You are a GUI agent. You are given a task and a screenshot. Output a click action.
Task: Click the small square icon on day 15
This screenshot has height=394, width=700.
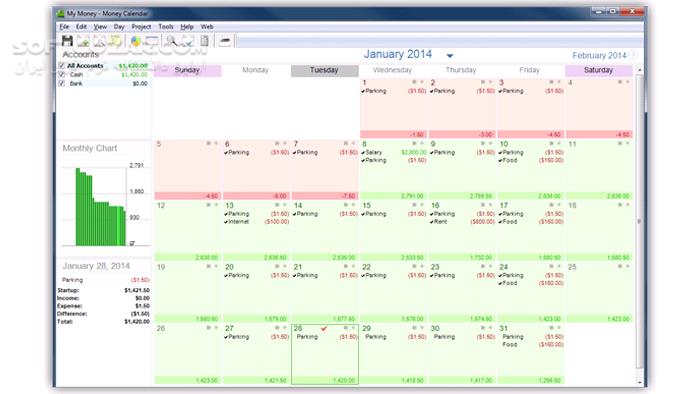pyautogui.click(x=414, y=205)
